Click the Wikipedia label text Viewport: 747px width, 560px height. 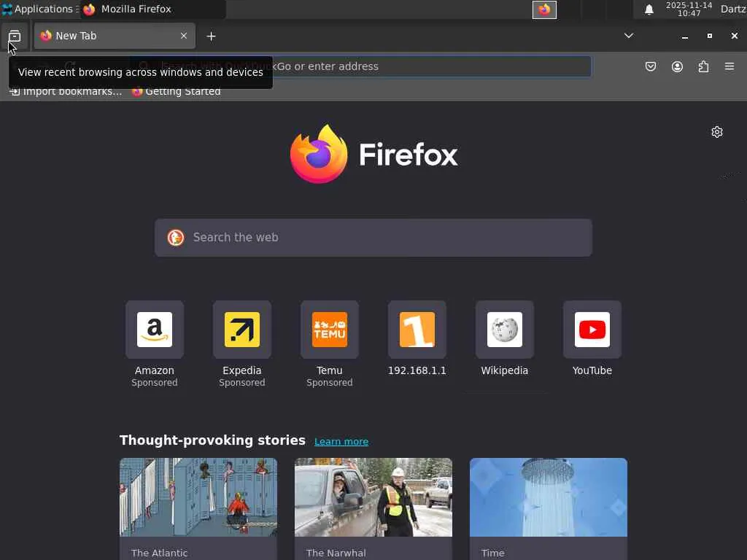(505, 370)
